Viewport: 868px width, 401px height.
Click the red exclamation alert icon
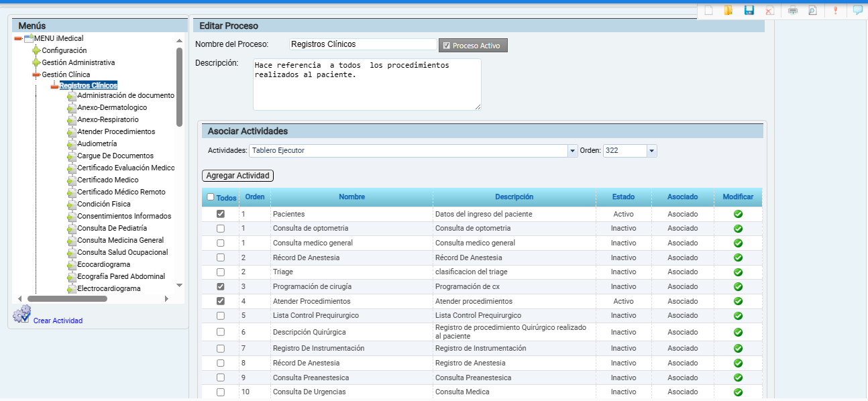(835, 10)
